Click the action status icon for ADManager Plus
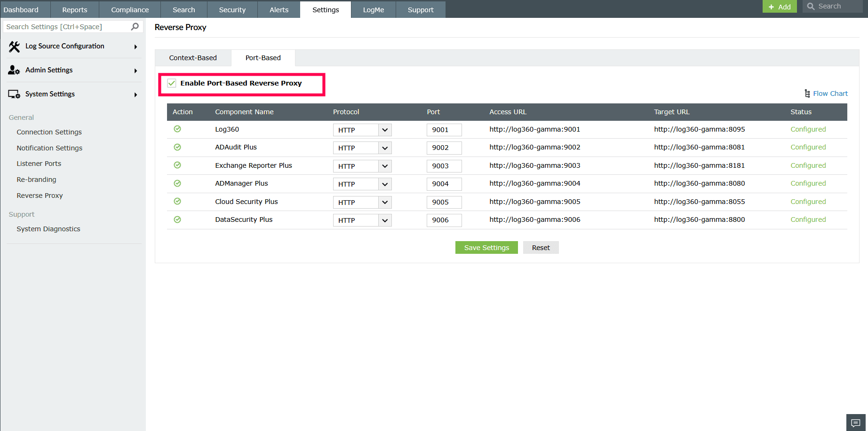 click(177, 183)
